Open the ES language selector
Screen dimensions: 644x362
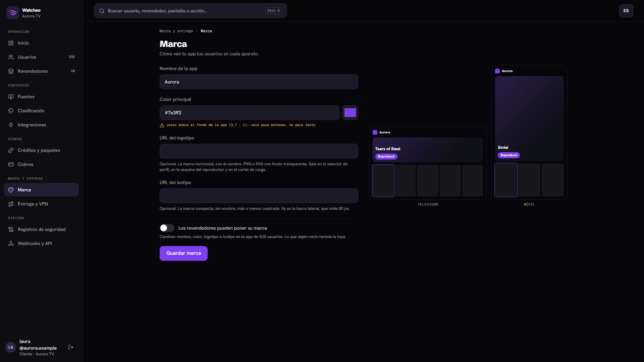[626, 11]
